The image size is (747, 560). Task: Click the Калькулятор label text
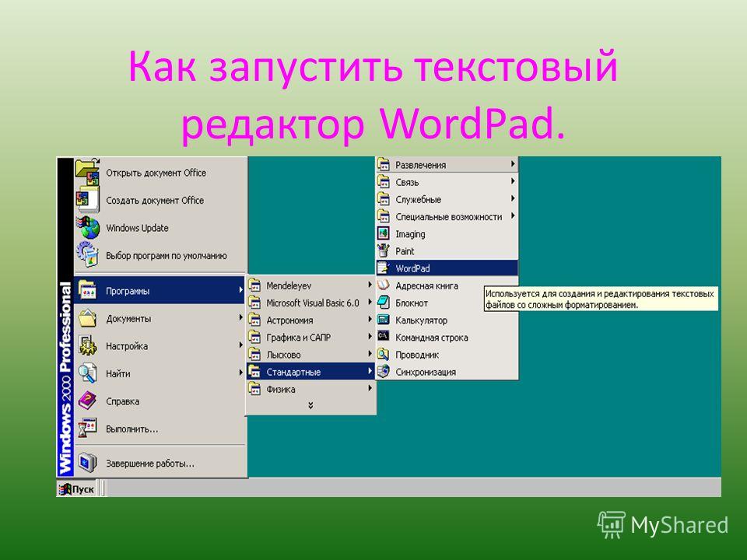point(421,320)
